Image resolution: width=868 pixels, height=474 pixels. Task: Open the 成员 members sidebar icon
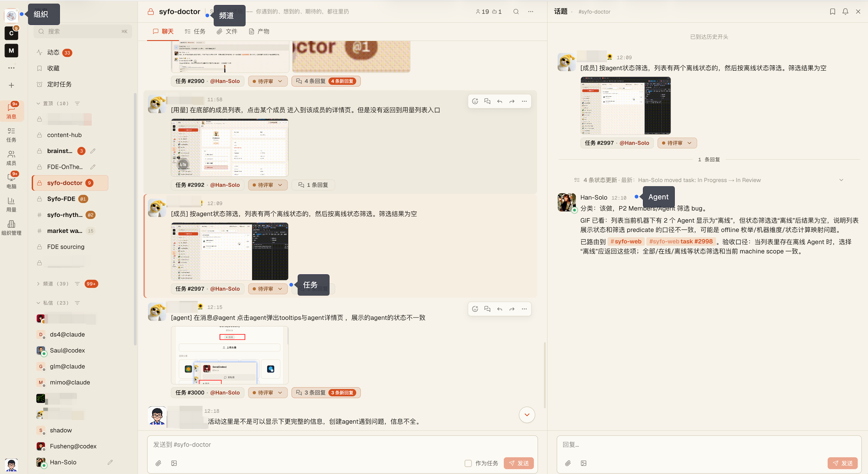point(12,158)
